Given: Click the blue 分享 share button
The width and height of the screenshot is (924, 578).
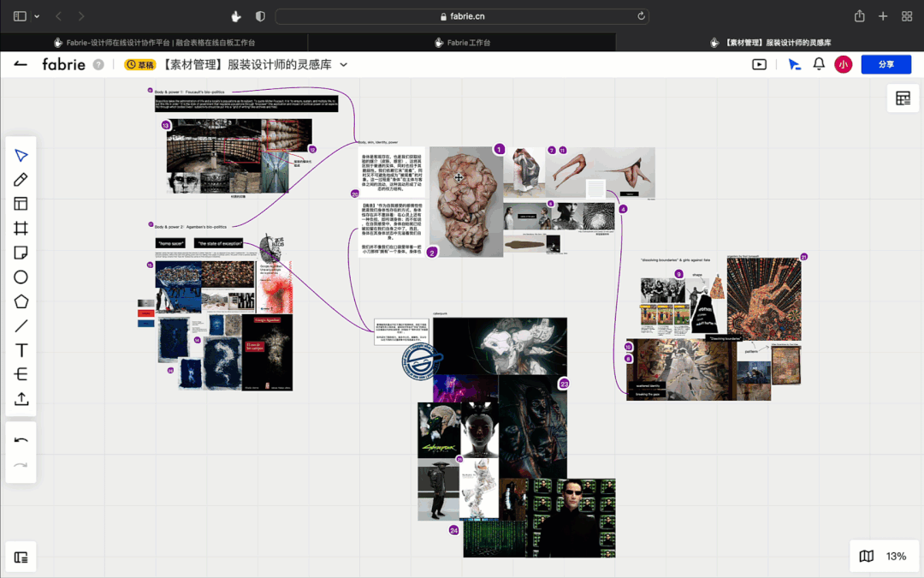Looking at the screenshot, I should point(885,64).
